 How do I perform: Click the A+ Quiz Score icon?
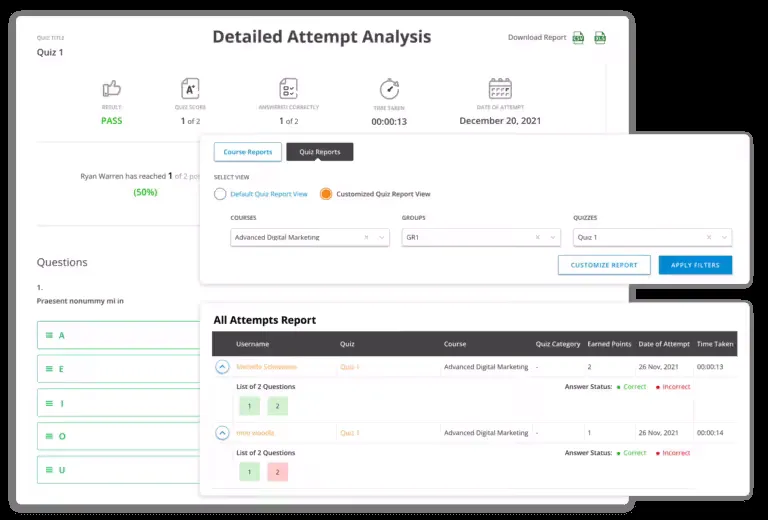click(190, 89)
